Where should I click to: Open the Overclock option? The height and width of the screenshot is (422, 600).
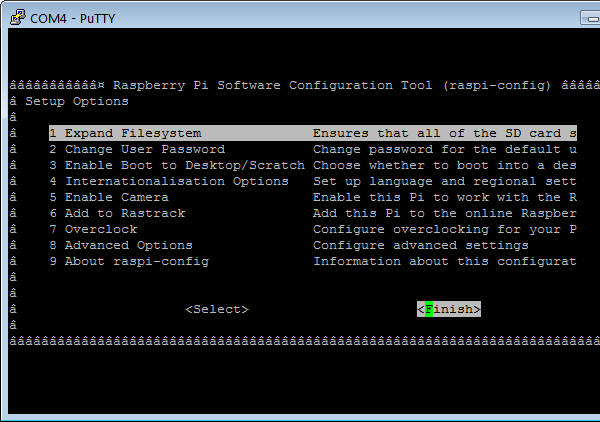point(93,229)
